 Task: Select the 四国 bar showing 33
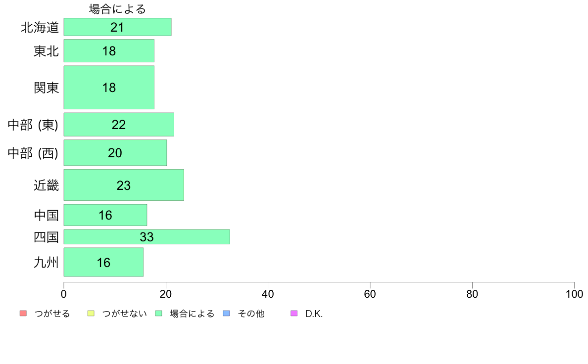(x=147, y=237)
